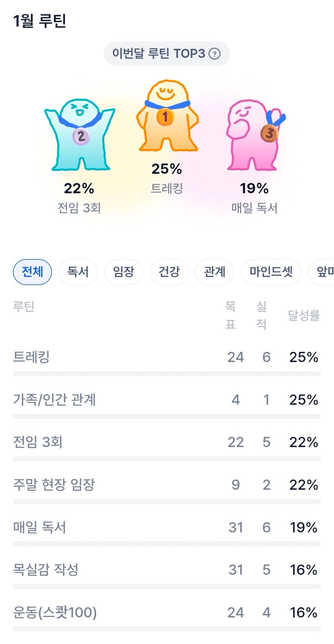334x644 pixels.
Task: Select the 관계 category chip
Action: point(215,272)
